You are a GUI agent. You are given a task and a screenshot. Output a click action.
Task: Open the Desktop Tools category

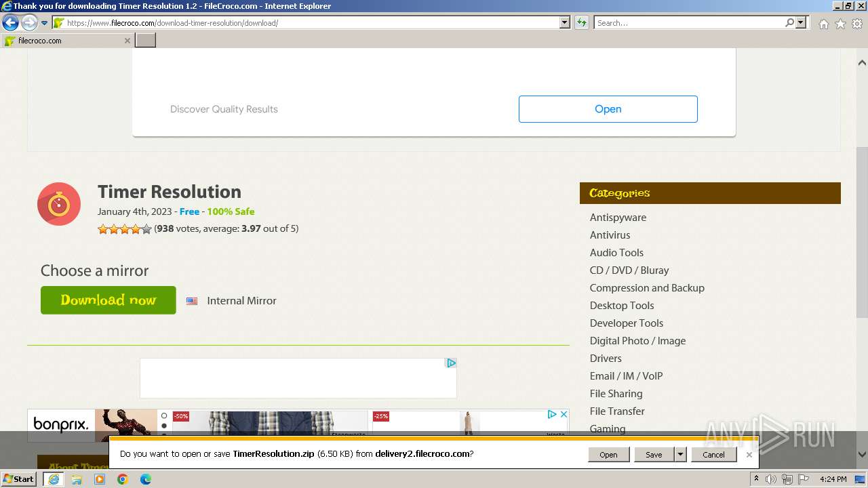click(x=622, y=306)
